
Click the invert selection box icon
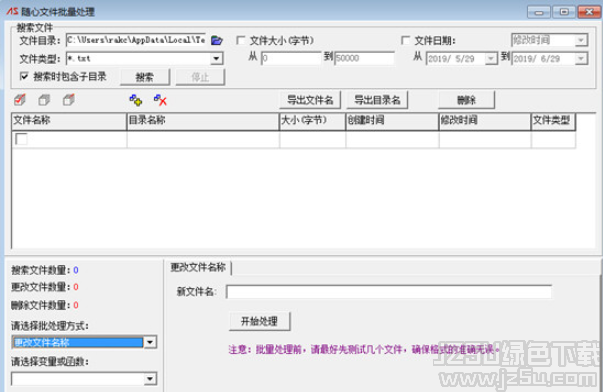69,100
